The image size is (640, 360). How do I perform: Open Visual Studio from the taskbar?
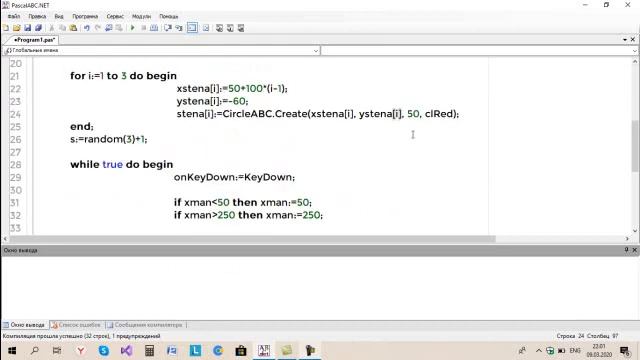126,351
